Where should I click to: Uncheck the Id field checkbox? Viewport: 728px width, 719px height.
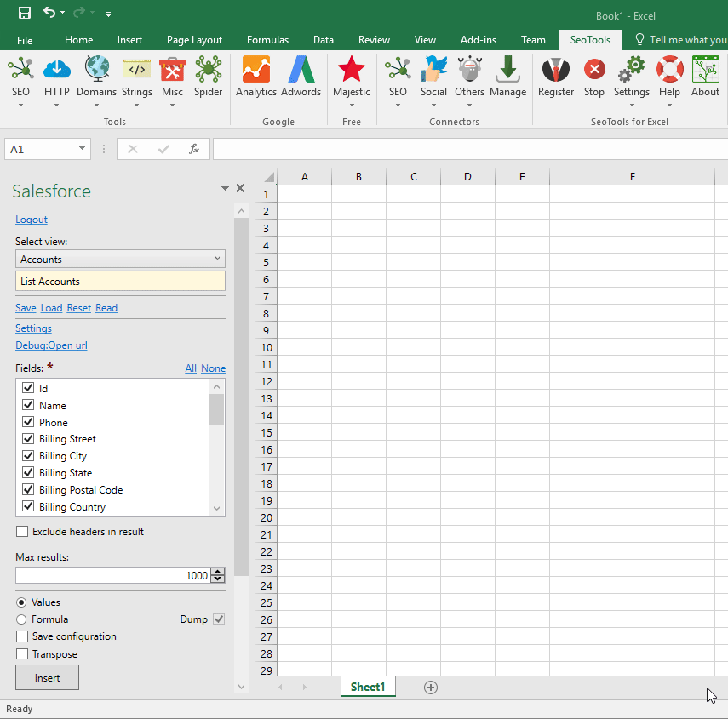coord(28,387)
